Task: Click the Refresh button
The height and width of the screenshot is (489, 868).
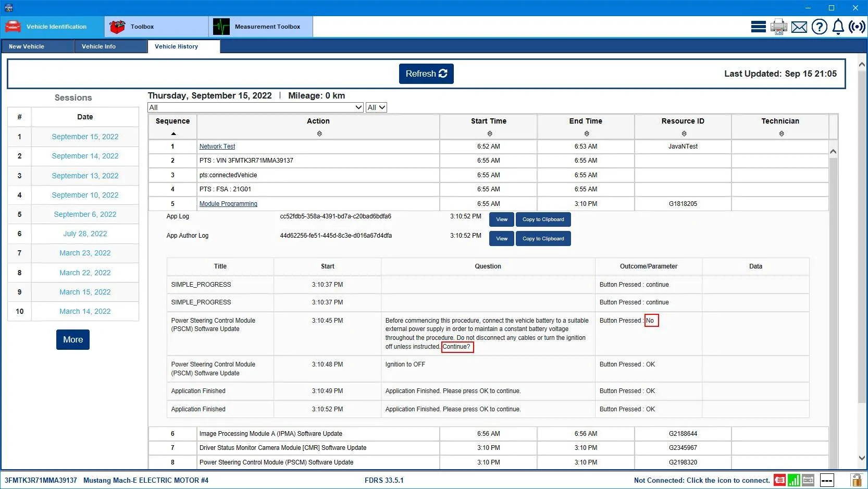Action: click(426, 74)
